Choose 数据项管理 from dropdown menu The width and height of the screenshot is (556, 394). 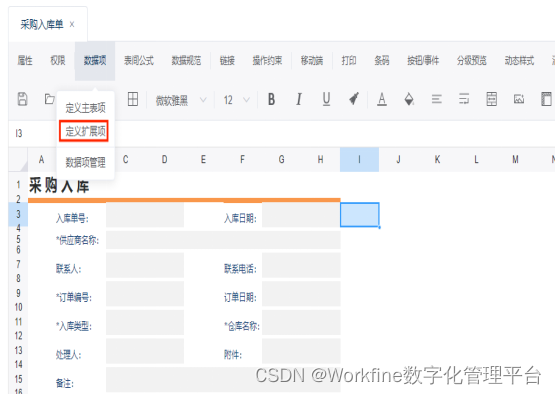pyautogui.click(x=85, y=162)
